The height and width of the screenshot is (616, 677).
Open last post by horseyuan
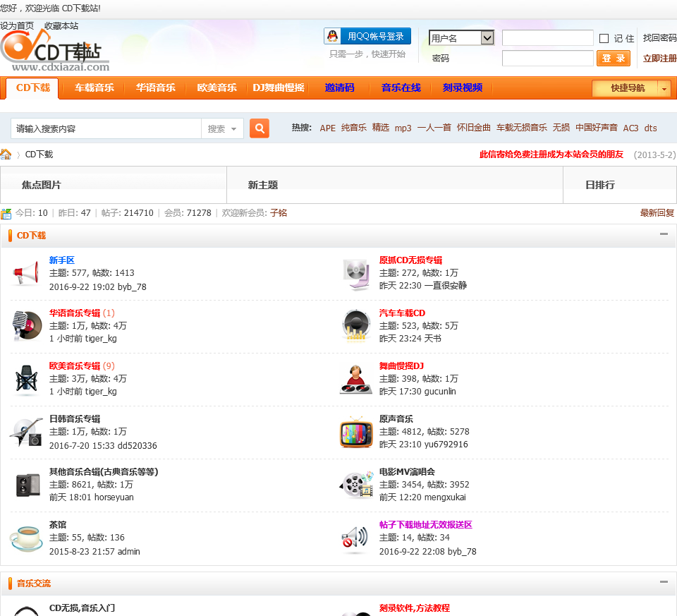(x=91, y=497)
